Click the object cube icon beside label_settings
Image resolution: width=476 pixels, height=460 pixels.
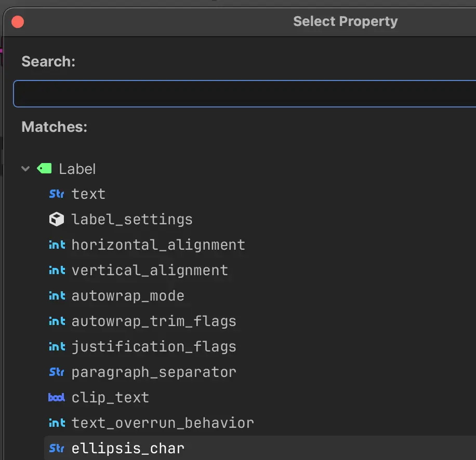pos(56,219)
